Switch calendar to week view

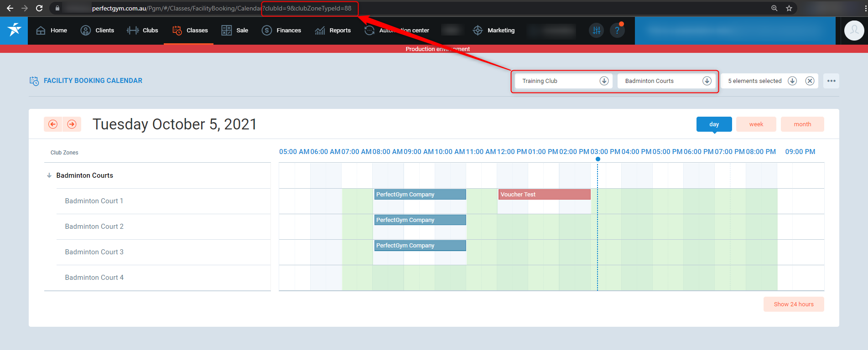pos(756,124)
